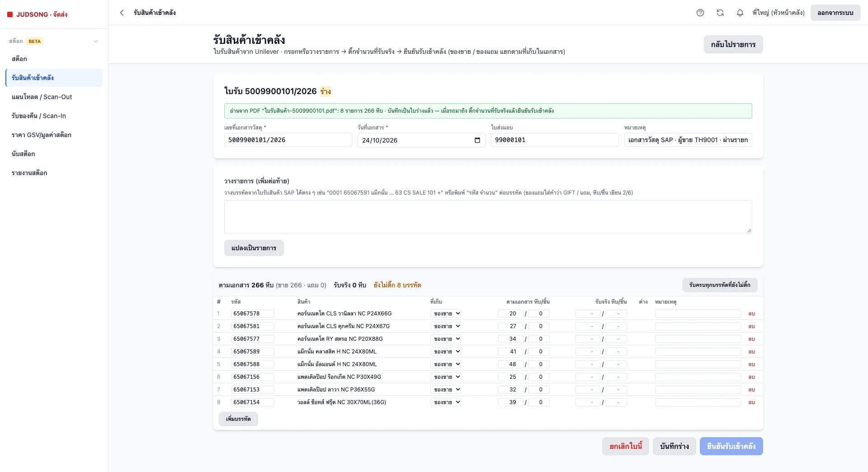Viewport: 868px width, 472px height.
Task: Open storage dropdown for row 65067578
Action: (x=446, y=314)
